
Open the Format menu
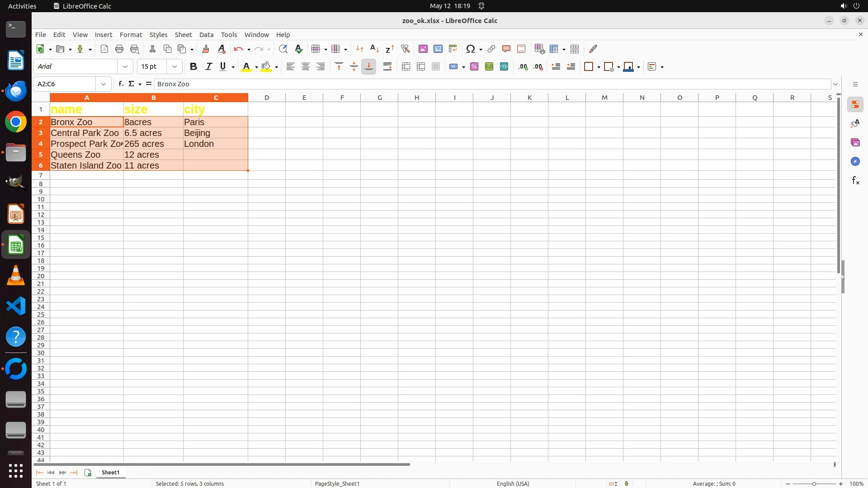tap(131, 34)
